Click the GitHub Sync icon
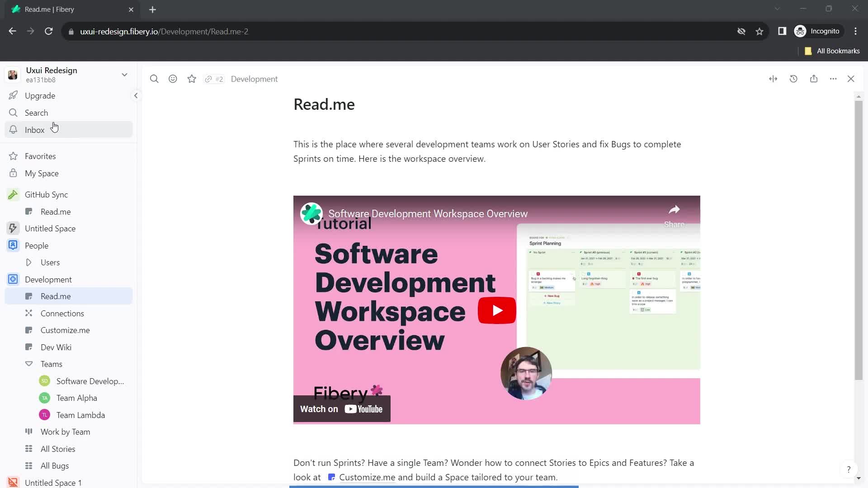This screenshot has width=868, height=488. coord(13,194)
